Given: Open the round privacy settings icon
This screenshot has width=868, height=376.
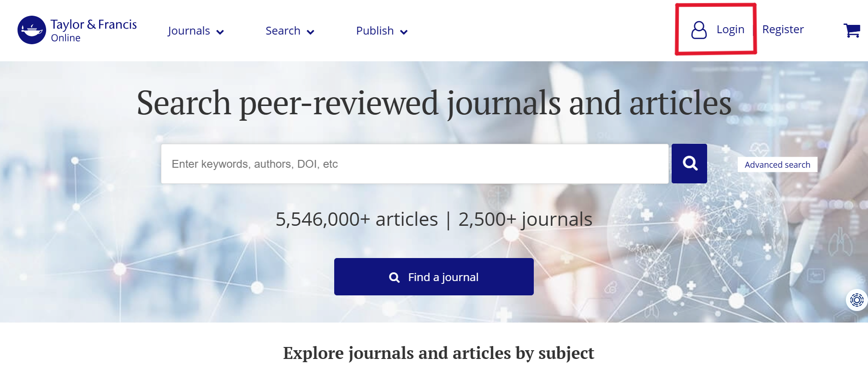Looking at the screenshot, I should click(856, 300).
